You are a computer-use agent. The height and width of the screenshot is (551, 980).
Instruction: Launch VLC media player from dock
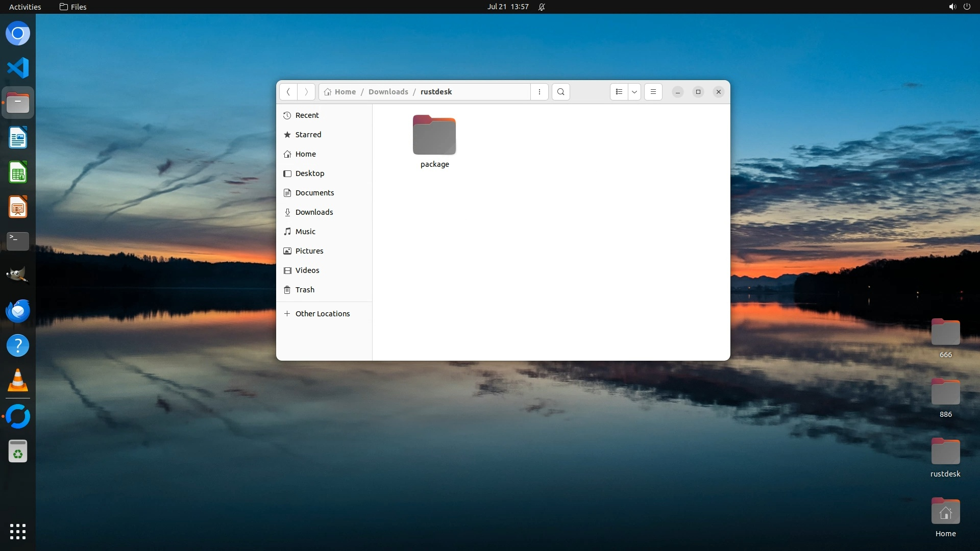[x=18, y=381]
